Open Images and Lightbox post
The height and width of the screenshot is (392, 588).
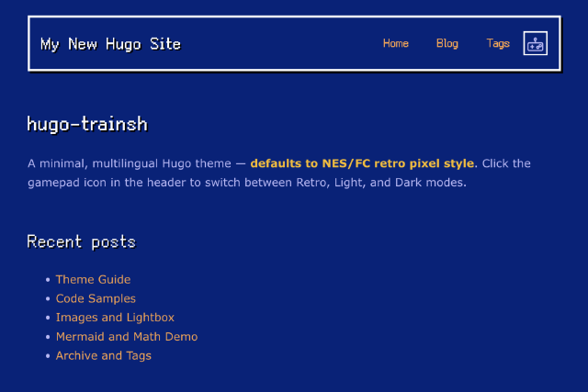pyautogui.click(x=115, y=318)
